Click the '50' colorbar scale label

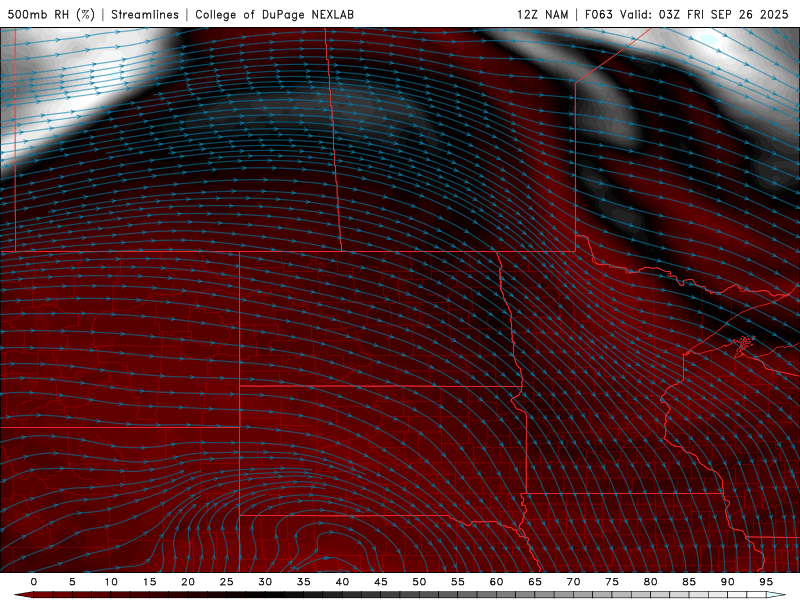click(x=419, y=582)
